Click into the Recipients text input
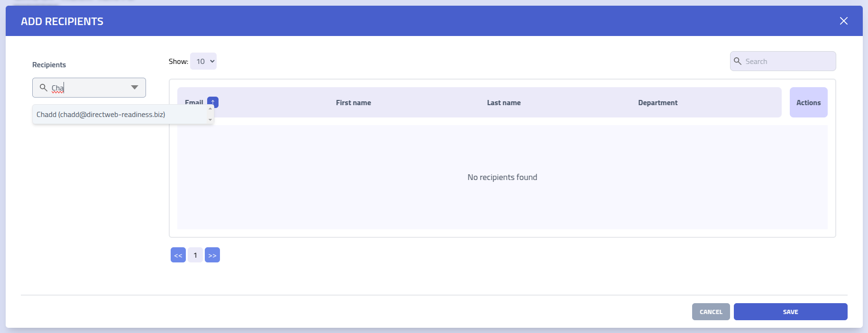 click(x=89, y=88)
